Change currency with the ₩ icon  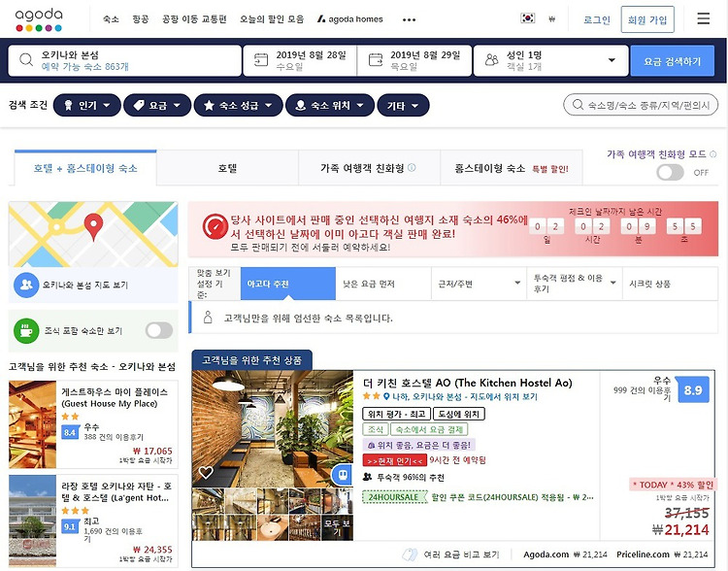[551, 19]
